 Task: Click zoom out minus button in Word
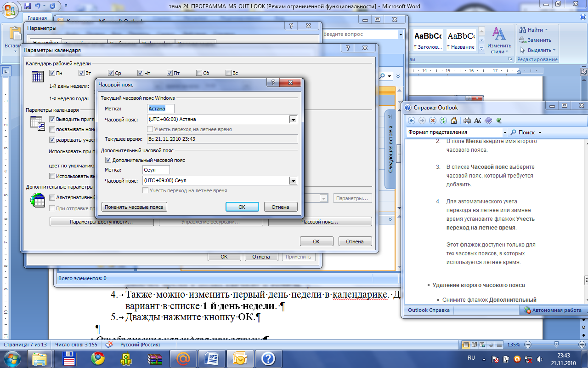tap(529, 345)
